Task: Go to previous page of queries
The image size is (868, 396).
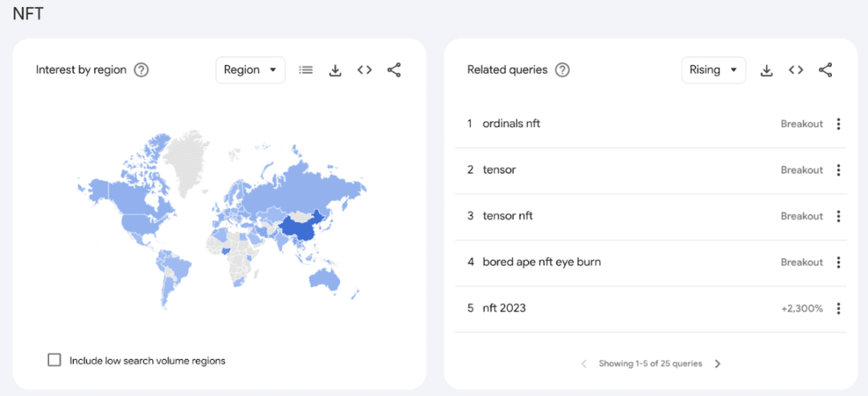Action: click(x=584, y=364)
